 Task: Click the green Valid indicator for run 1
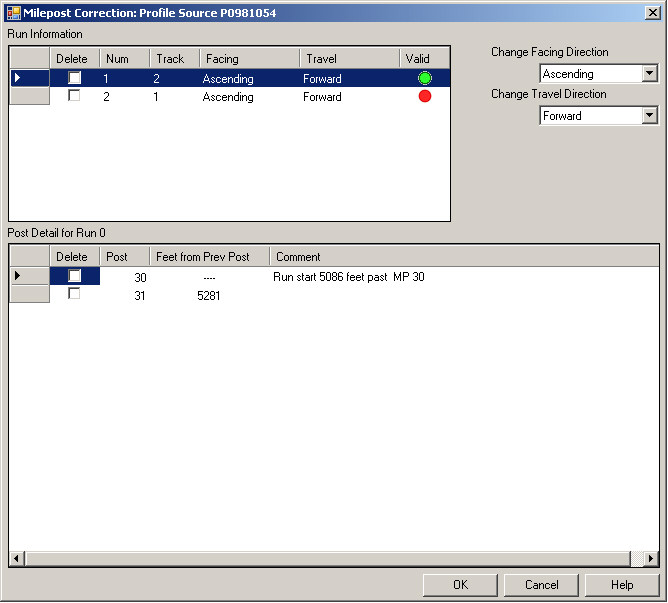click(425, 78)
